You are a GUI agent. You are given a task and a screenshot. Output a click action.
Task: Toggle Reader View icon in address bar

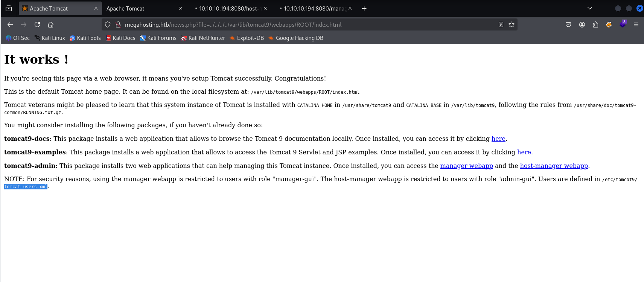pos(501,24)
